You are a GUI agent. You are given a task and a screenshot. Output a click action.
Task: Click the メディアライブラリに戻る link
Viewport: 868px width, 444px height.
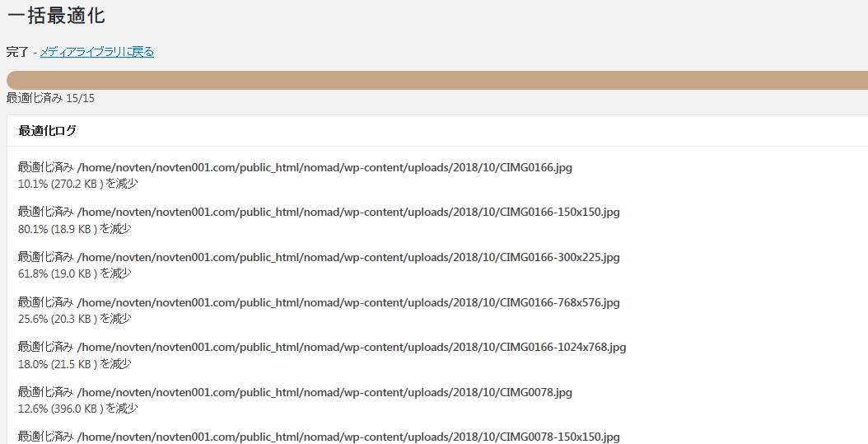coord(97,52)
